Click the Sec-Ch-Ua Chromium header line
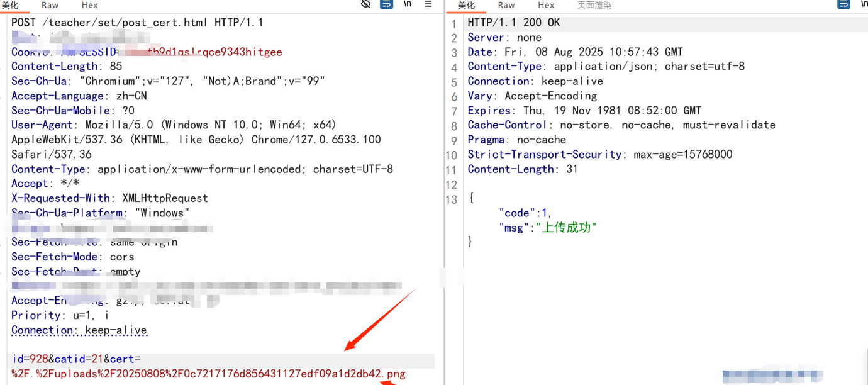Image resolution: width=868 pixels, height=385 pixels. [x=168, y=81]
